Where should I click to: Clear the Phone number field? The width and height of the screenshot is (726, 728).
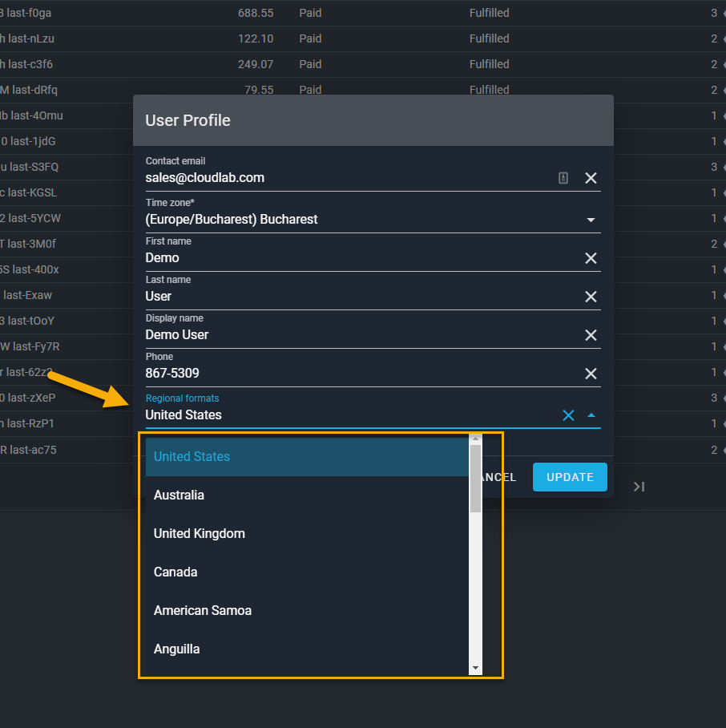point(591,374)
